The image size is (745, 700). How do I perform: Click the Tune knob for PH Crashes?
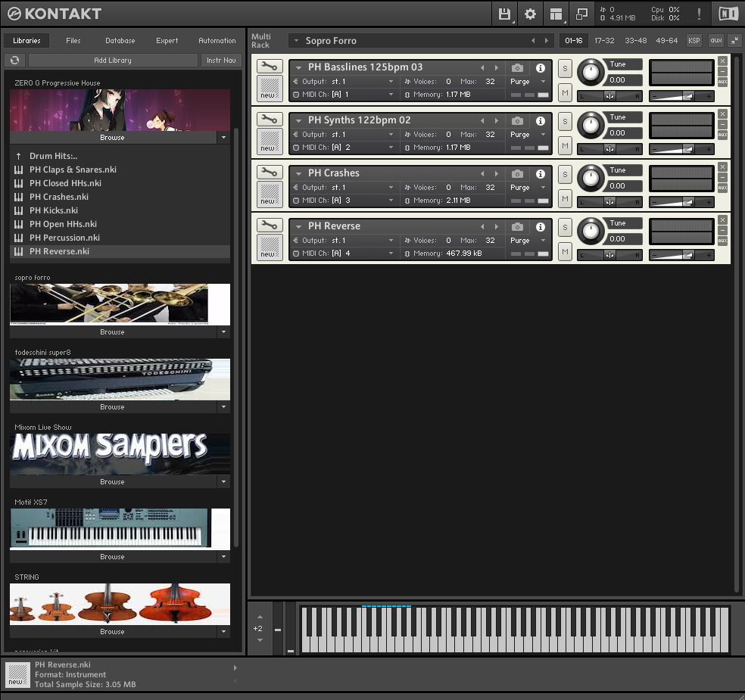pyautogui.click(x=591, y=178)
